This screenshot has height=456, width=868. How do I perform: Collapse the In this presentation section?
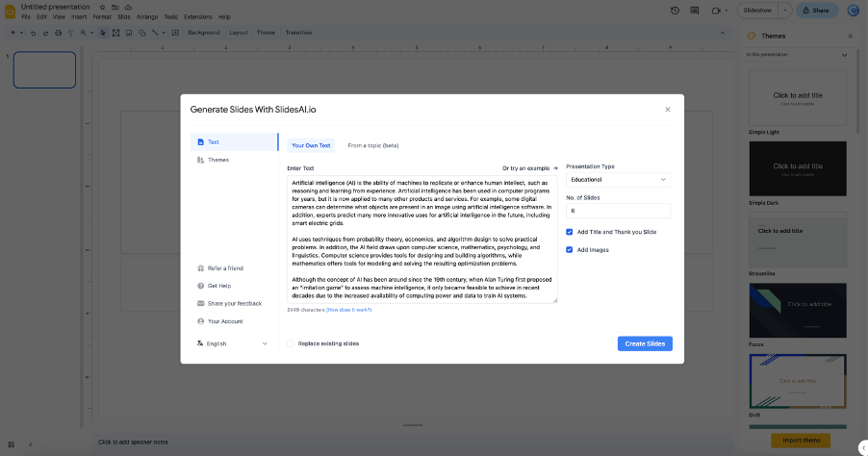[x=844, y=55]
